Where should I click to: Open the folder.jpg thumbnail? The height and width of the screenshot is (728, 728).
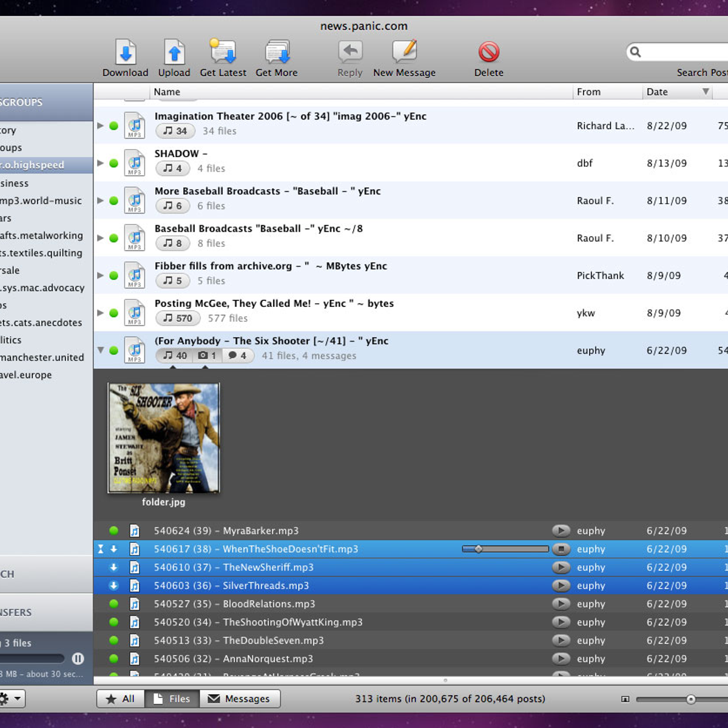point(164,438)
